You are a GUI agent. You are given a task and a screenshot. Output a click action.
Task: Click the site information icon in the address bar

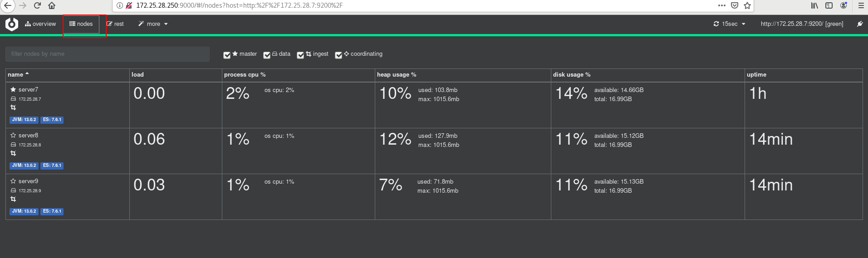pos(120,5)
